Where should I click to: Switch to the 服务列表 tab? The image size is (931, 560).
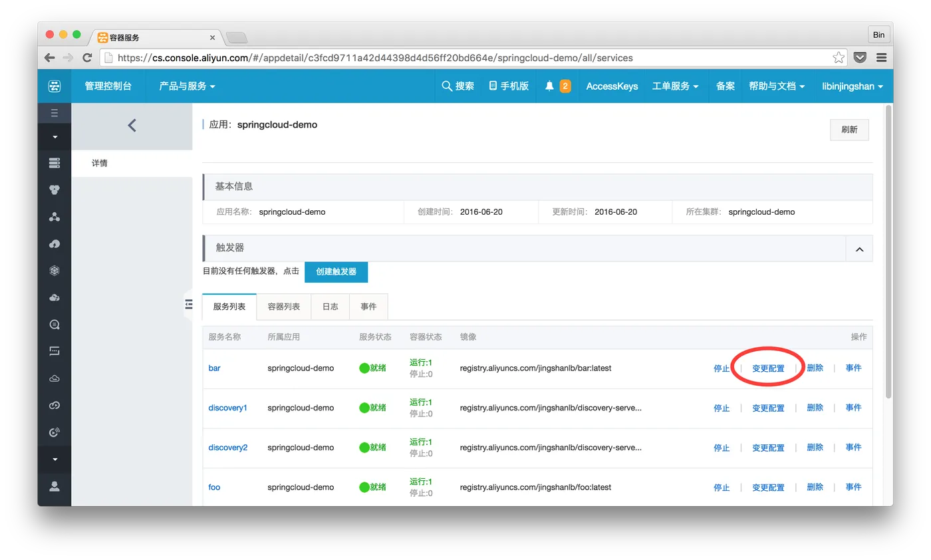tap(229, 307)
